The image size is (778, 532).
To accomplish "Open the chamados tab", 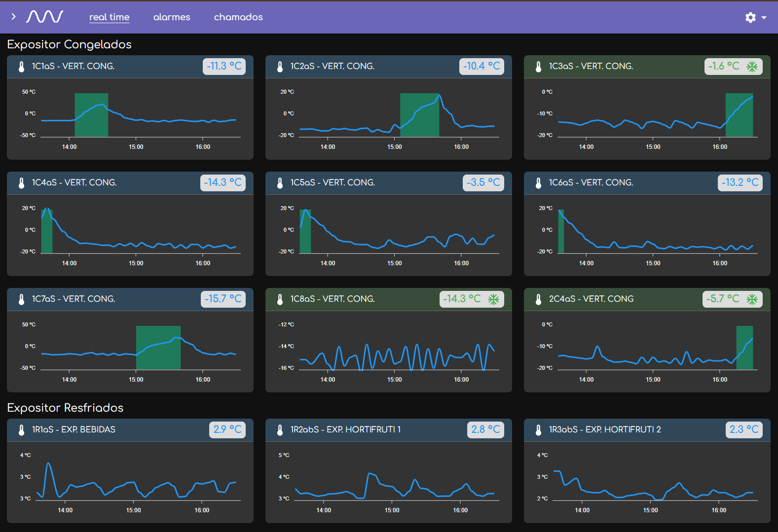I will 238,17.
